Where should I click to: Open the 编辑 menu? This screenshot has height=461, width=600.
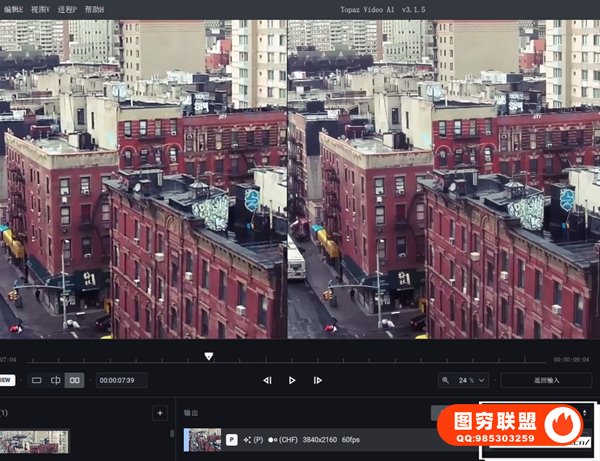tap(12, 8)
